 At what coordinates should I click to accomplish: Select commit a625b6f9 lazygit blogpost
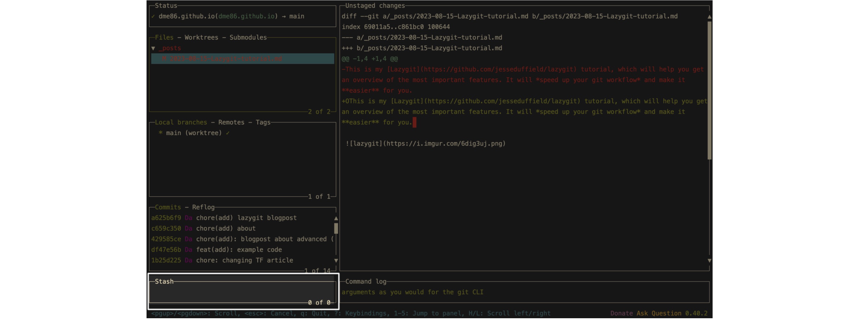point(242,218)
